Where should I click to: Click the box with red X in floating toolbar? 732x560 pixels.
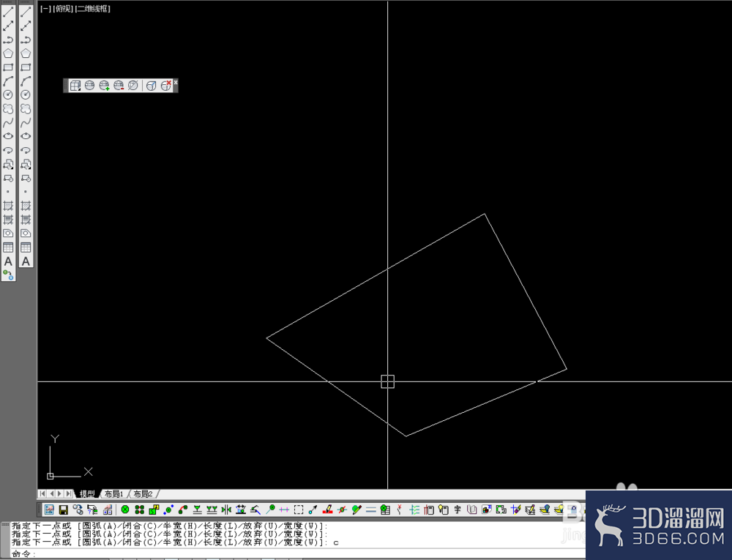pos(165,86)
